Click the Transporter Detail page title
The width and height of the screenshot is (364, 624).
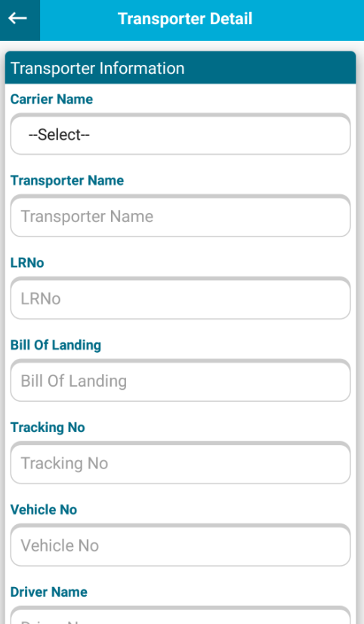tap(185, 19)
